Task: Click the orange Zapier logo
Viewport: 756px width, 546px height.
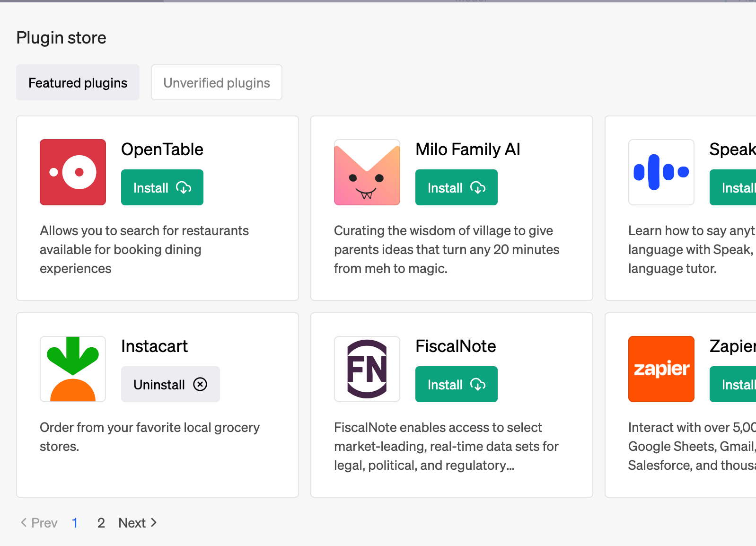Action: (x=661, y=369)
